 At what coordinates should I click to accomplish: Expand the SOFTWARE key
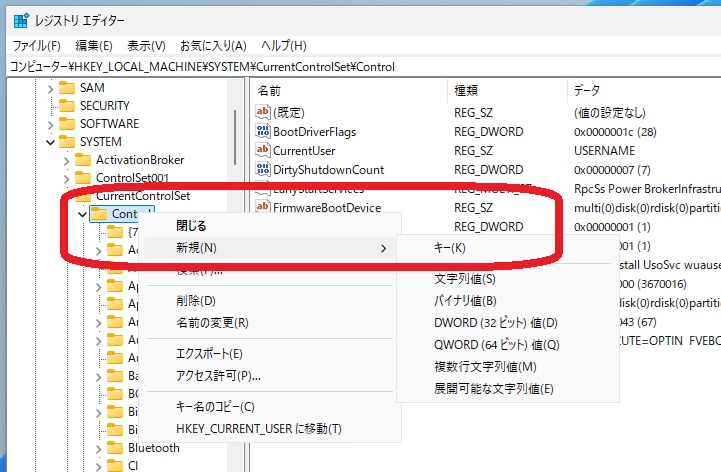pyautogui.click(x=51, y=124)
